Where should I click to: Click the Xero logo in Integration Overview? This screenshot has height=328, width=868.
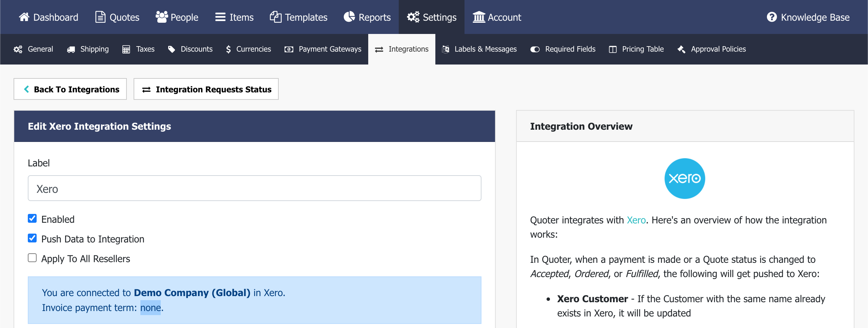[x=685, y=179]
